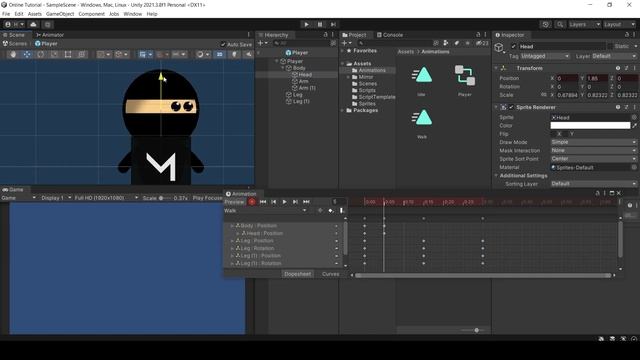Toggle animation record mode
640x360 pixels.
tap(252, 202)
